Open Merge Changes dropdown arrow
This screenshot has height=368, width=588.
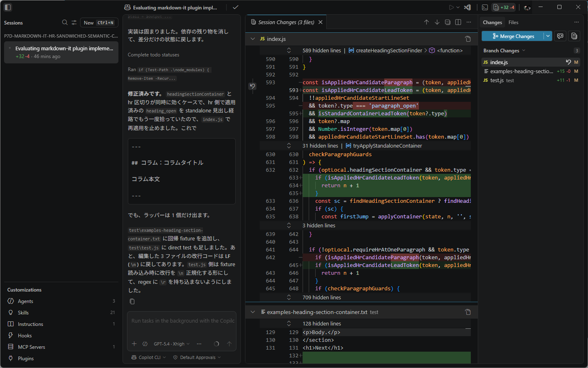548,36
